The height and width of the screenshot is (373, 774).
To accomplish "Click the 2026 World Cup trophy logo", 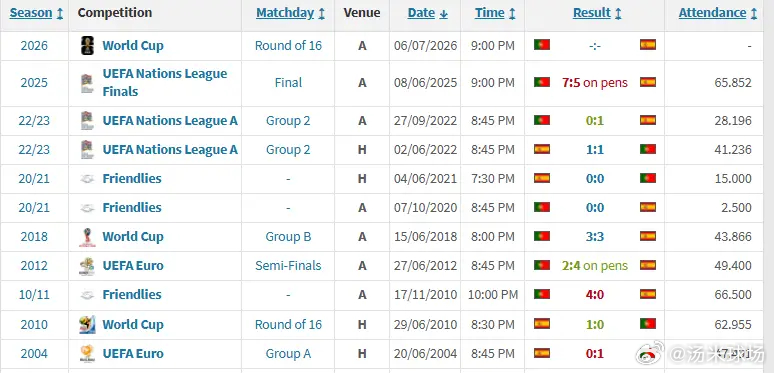I will (87, 46).
